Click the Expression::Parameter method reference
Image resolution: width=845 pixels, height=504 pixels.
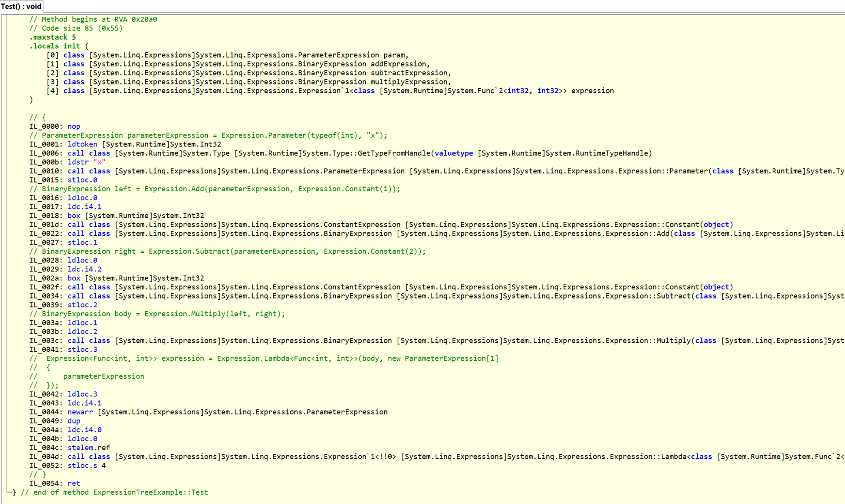click(x=689, y=171)
